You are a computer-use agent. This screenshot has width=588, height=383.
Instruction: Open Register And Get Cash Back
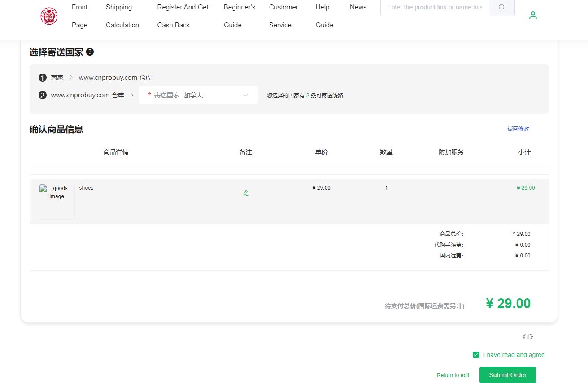click(183, 16)
